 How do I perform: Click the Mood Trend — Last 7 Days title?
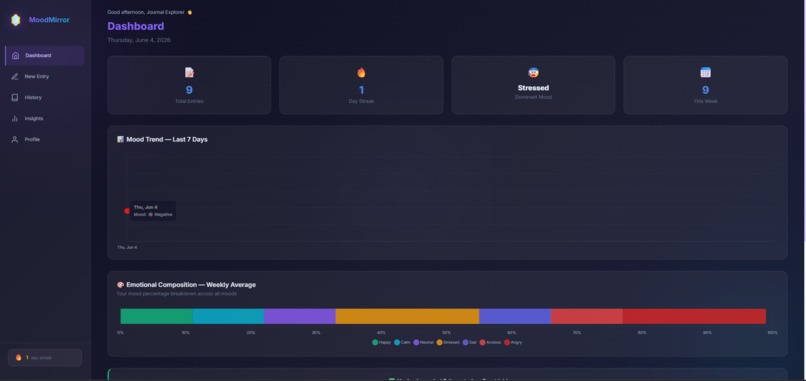pos(167,139)
